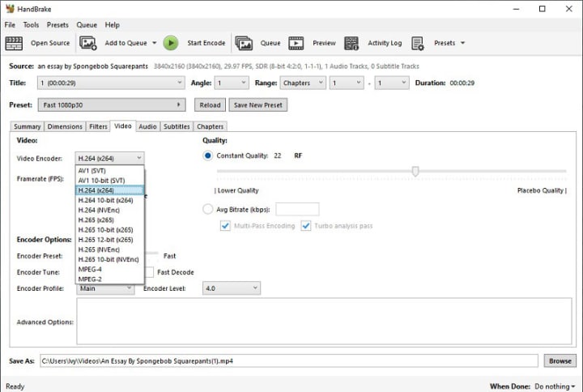
Task: Click the Presets document gear icon
Action: 418,43
